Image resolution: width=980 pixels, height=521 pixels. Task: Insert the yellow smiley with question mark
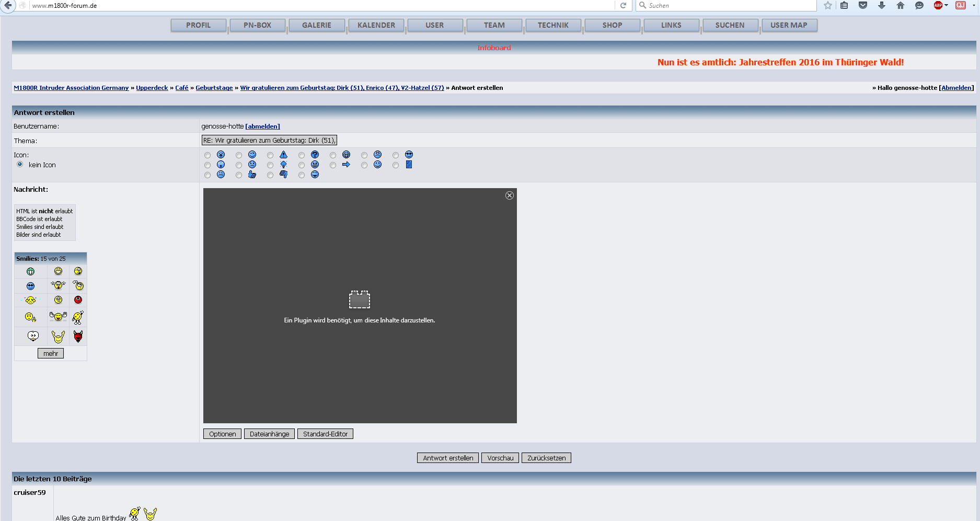pyautogui.click(x=78, y=285)
